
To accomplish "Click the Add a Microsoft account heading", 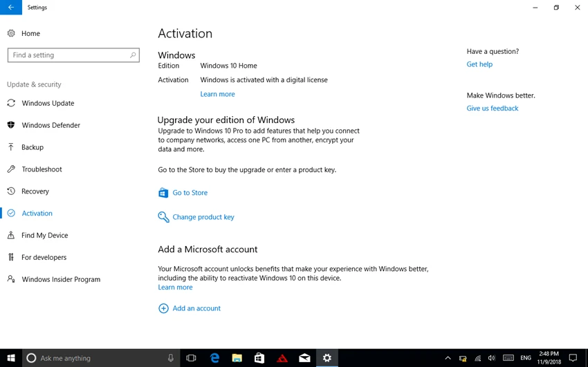I will point(208,250).
